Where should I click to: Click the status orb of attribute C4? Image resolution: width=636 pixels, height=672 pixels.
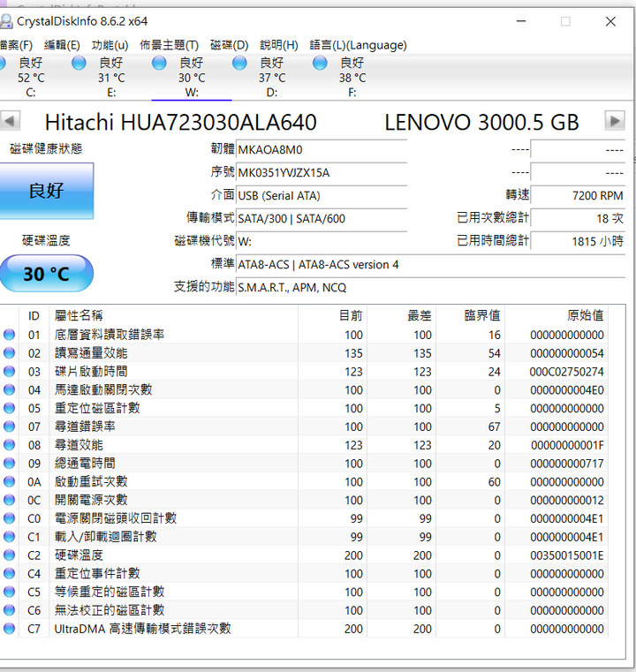9,574
